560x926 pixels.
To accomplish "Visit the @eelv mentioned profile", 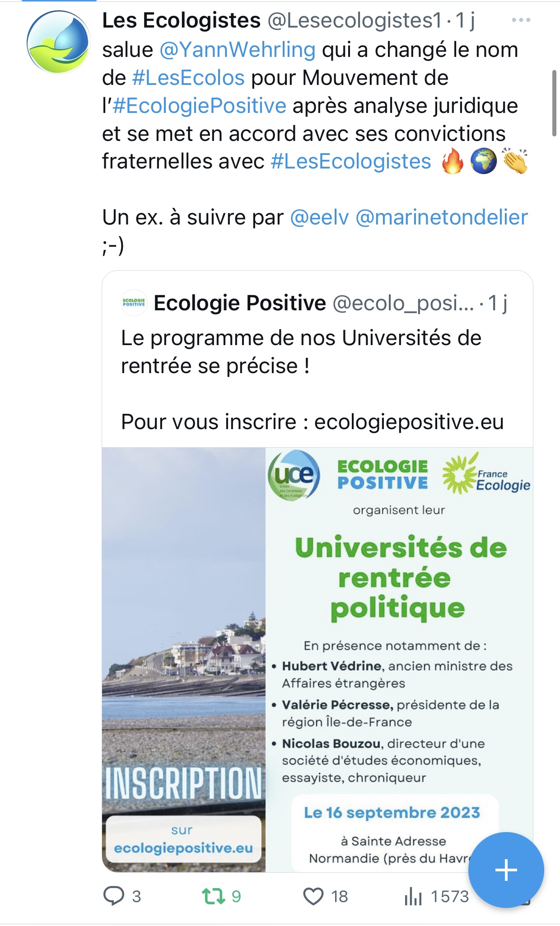I will pos(319,217).
